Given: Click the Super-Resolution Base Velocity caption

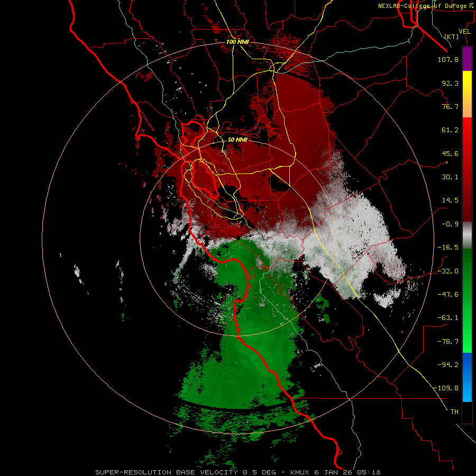Looking at the screenshot, I should click(167, 472).
